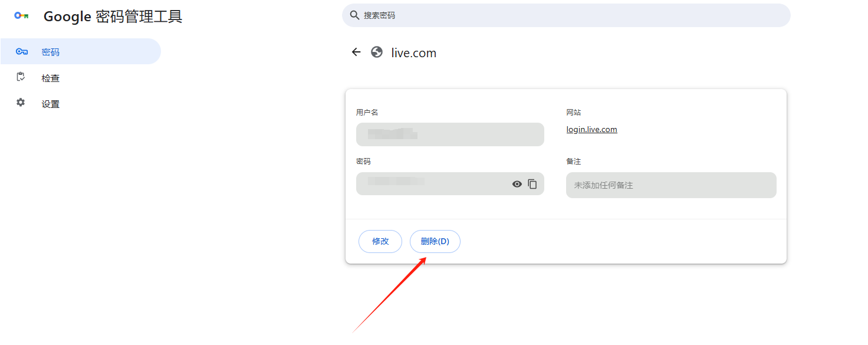The width and height of the screenshot is (868, 345).
Task: Go back with the left arrow
Action: click(356, 52)
